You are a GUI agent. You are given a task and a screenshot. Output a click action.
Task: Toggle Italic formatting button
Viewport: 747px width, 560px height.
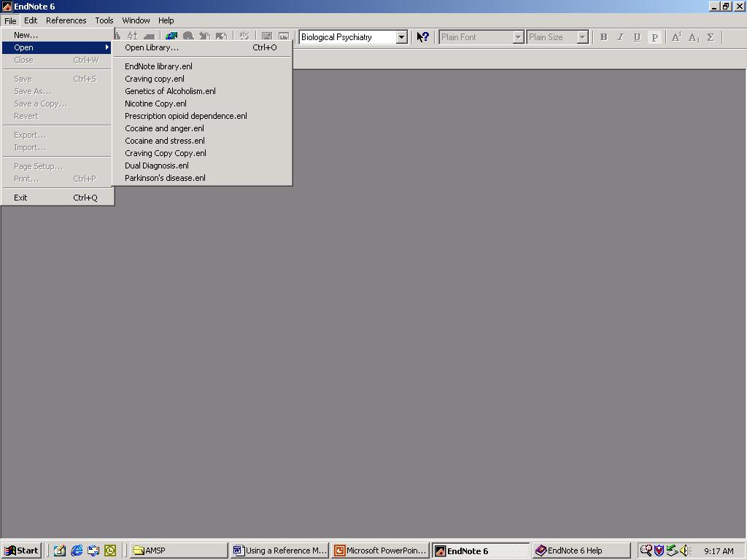pyautogui.click(x=620, y=37)
